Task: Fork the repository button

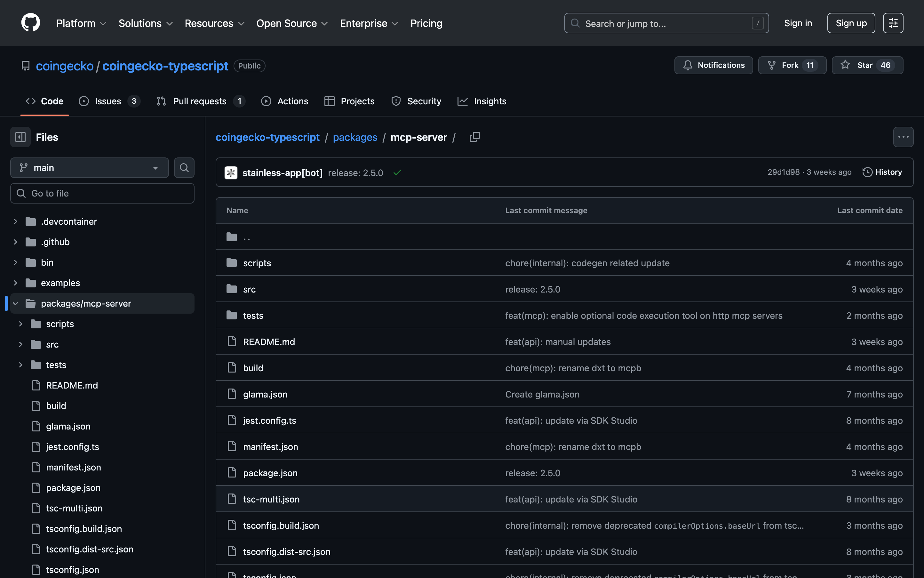Action: pyautogui.click(x=792, y=65)
